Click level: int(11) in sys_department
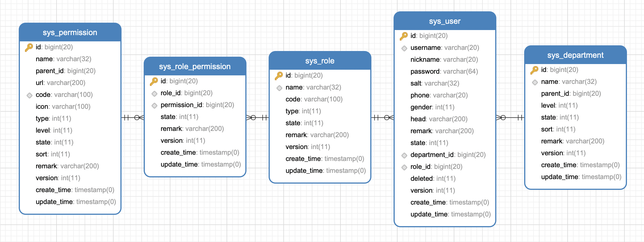Image resolution: width=644 pixels, height=242 pixels. click(559, 105)
